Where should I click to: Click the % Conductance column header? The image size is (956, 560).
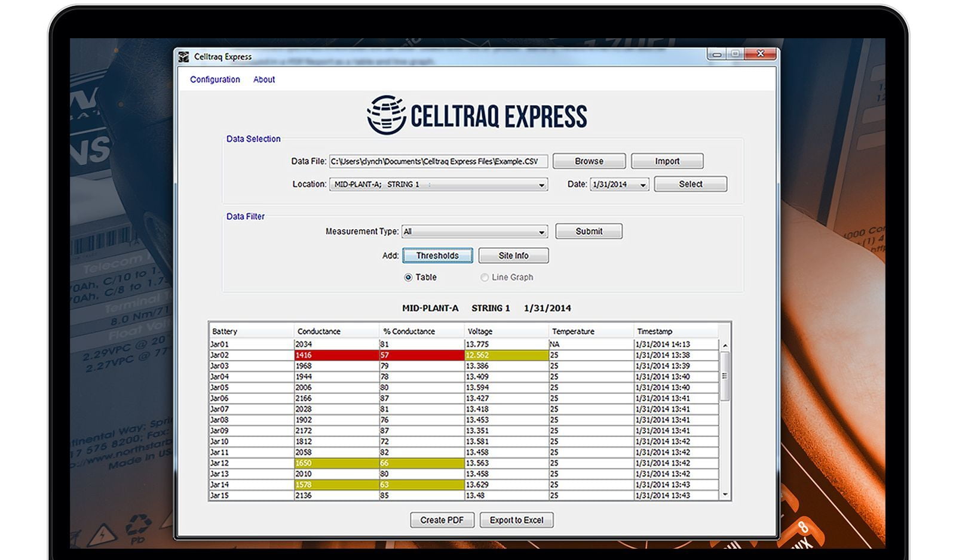click(422, 331)
